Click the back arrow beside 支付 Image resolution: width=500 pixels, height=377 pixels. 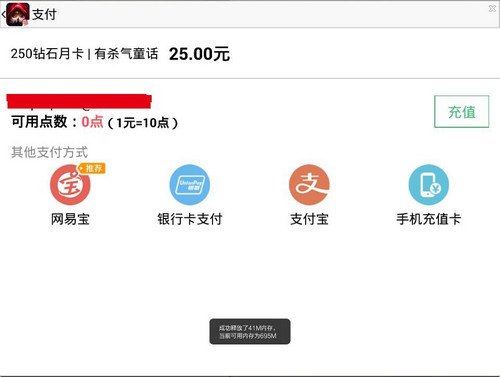[3, 14]
